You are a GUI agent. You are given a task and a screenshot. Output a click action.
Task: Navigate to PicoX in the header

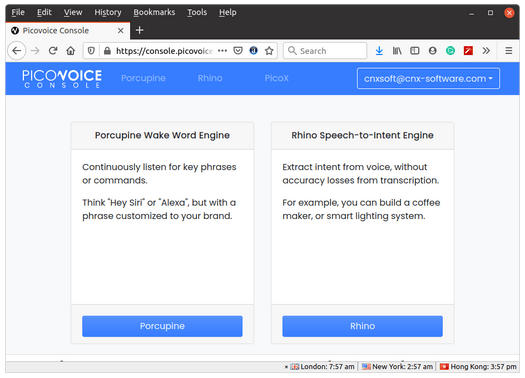[x=277, y=78]
